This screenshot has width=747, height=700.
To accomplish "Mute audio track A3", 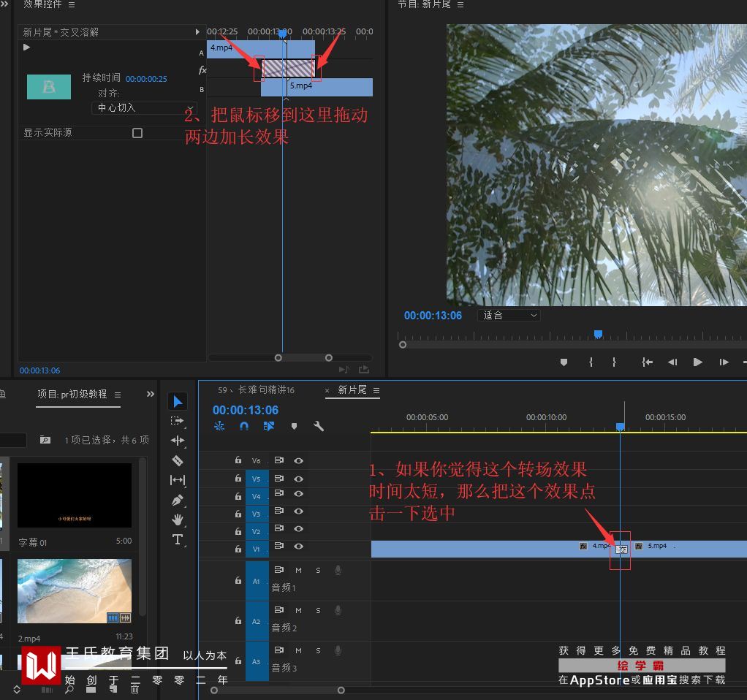I will pos(298,650).
